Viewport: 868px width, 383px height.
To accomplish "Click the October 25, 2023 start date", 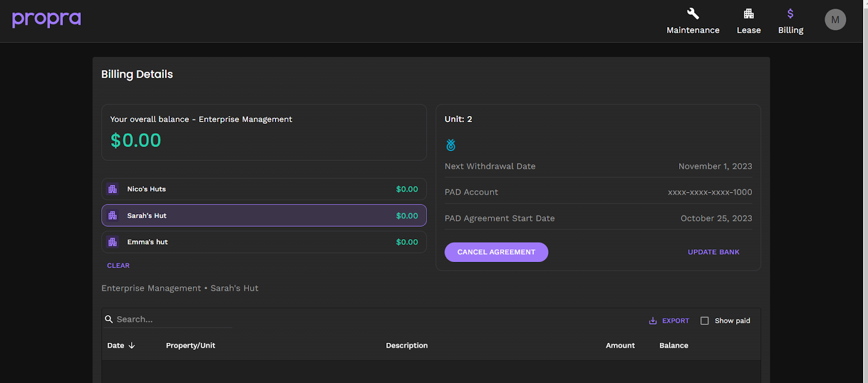I will point(716,219).
